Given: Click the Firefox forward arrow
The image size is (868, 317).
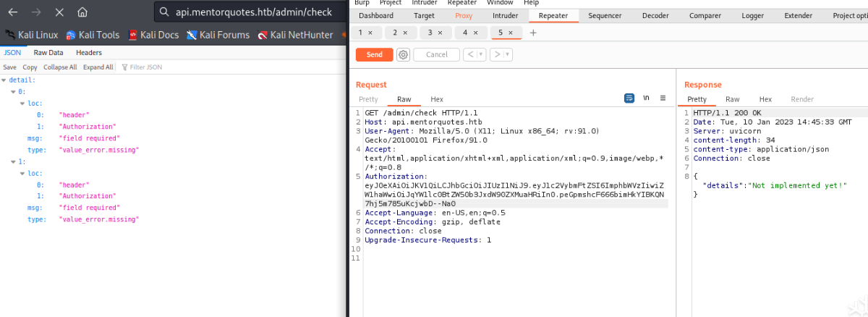Looking at the screenshot, I should click(x=36, y=12).
